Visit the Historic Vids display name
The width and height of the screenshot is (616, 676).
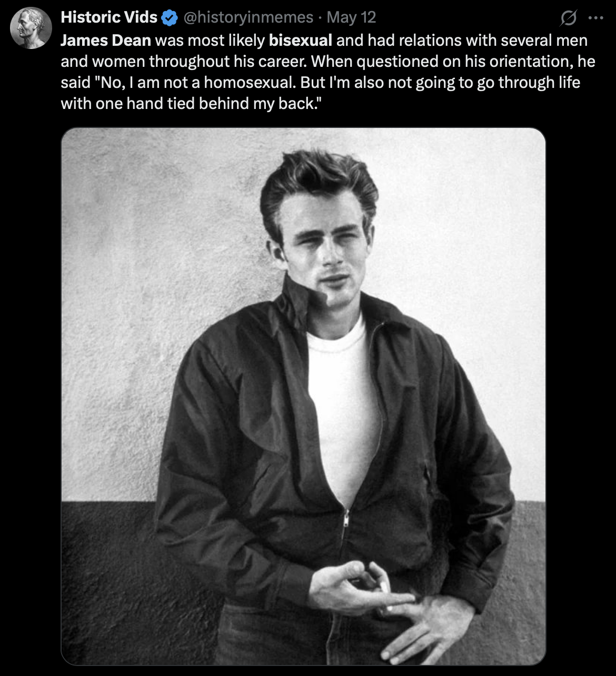(x=109, y=17)
